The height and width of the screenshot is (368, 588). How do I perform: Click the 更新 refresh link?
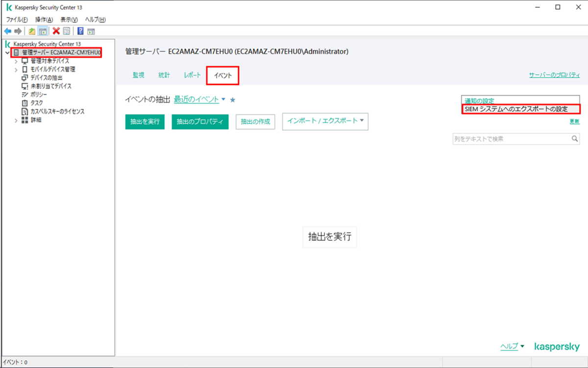click(x=574, y=122)
